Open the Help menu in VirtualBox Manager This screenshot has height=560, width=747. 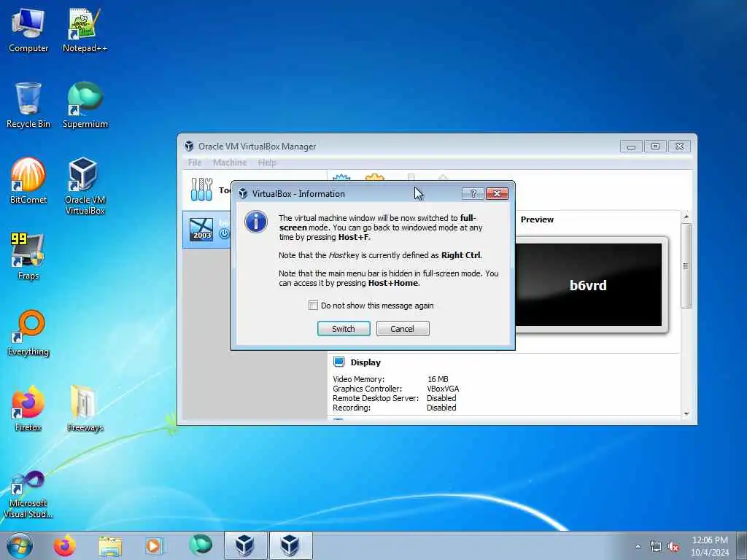(267, 163)
